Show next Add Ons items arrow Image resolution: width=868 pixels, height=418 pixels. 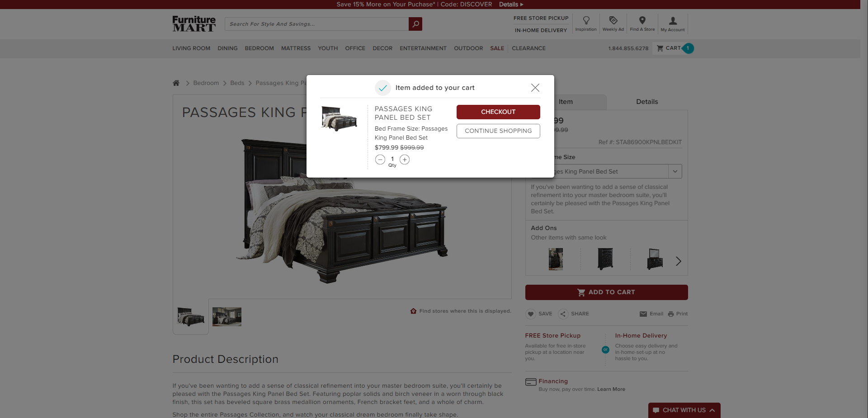click(x=678, y=261)
